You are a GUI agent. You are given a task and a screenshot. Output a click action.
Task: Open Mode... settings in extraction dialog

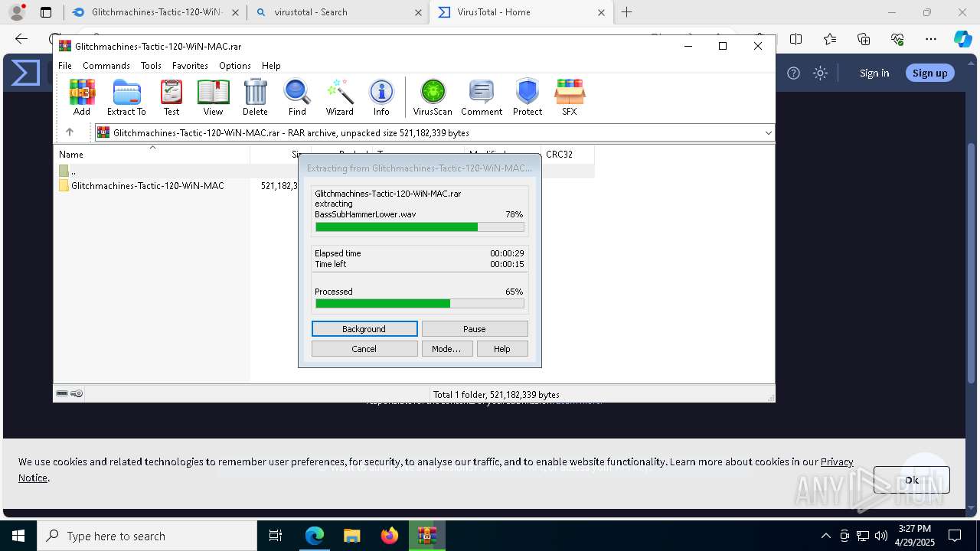pos(446,349)
